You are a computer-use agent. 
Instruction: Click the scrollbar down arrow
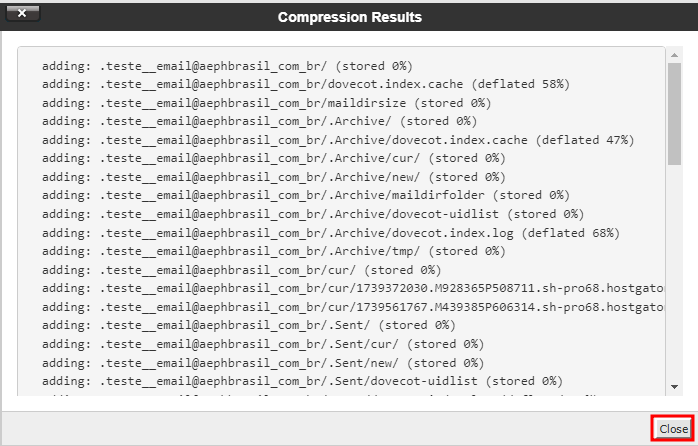coord(674,387)
